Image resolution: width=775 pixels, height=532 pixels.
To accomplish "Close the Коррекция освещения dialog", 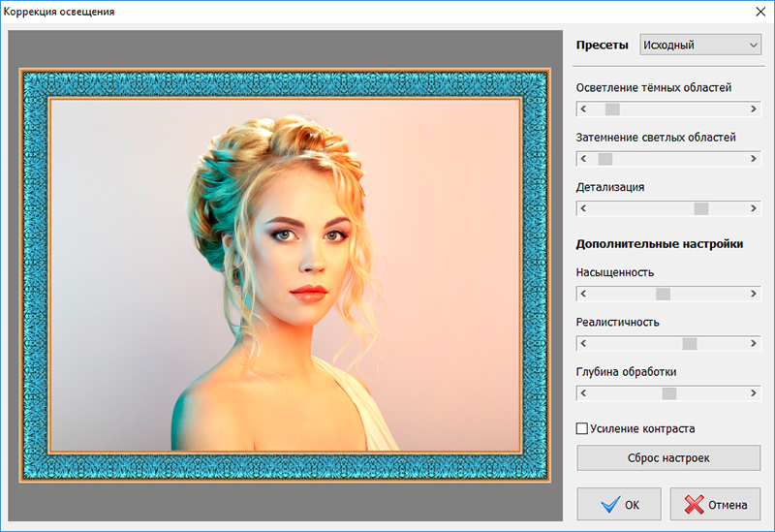I will pyautogui.click(x=760, y=12).
